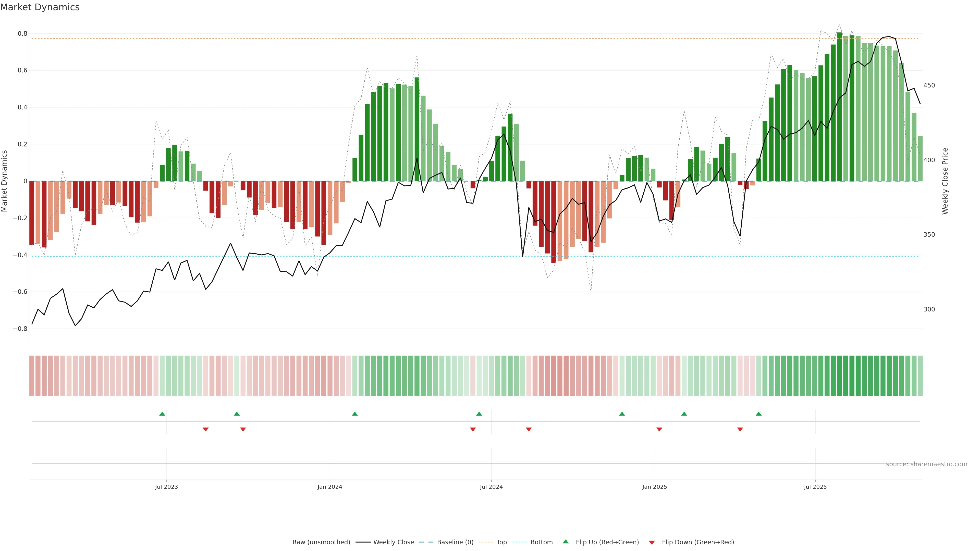Open the source: sharemaestro.com text
This screenshot has width=980, height=551.
tap(926, 464)
